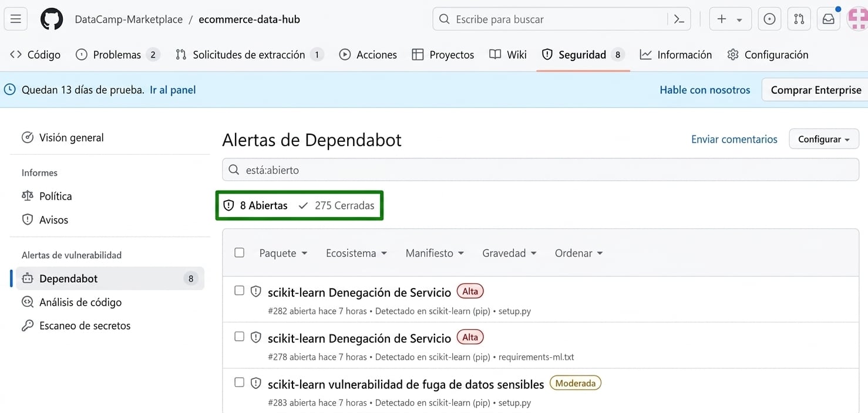Click the GitHub logo icon

click(x=52, y=19)
